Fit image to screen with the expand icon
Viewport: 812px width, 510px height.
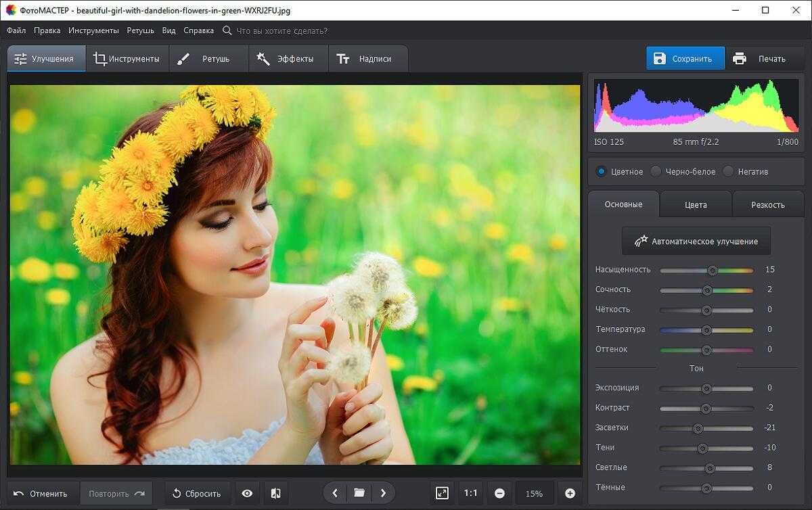pyautogui.click(x=442, y=493)
